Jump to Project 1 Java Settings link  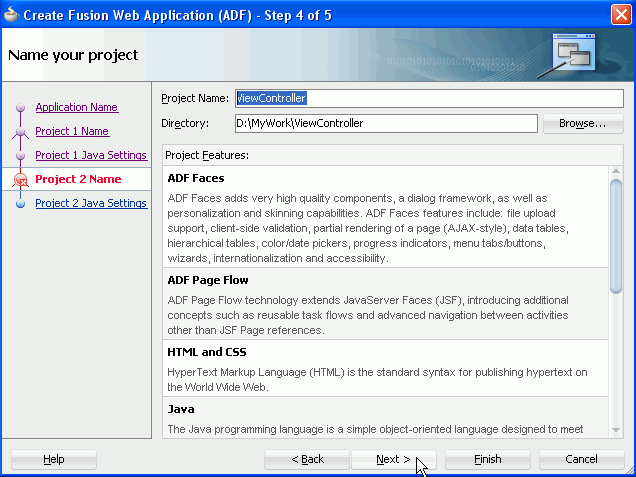[91, 155]
